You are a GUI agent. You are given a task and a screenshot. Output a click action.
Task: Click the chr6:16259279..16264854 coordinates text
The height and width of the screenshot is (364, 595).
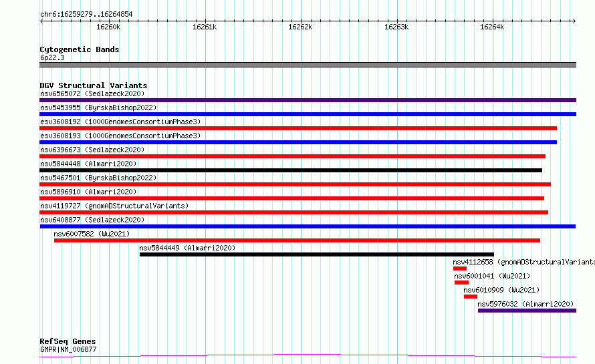coord(86,15)
